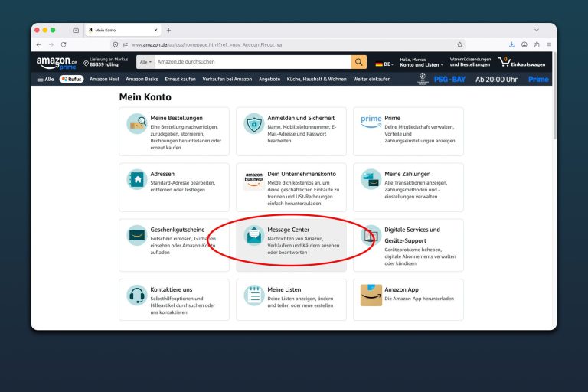This screenshot has height=392, width=588.
Task: Click the Kontaktiere uns headset icon
Action: [136, 296]
